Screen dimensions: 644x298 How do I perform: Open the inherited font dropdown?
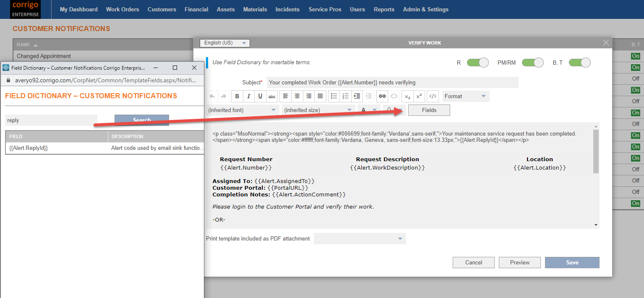242,109
